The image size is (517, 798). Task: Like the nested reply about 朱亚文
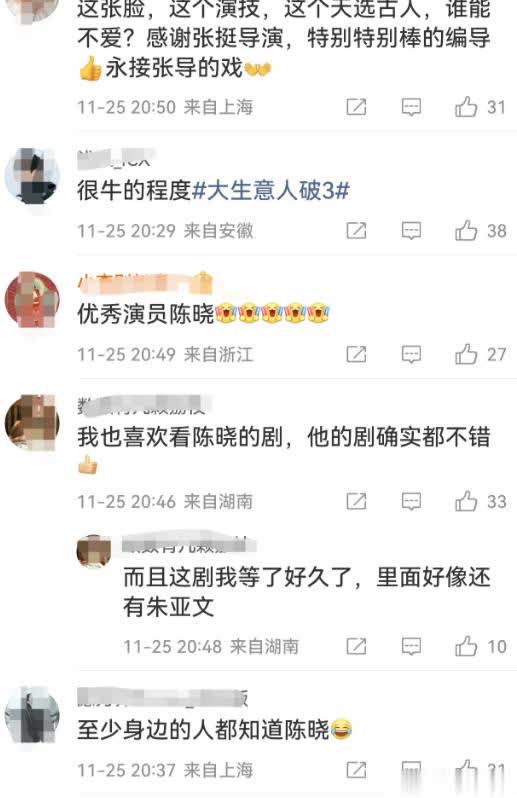pyautogui.click(x=466, y=646)
